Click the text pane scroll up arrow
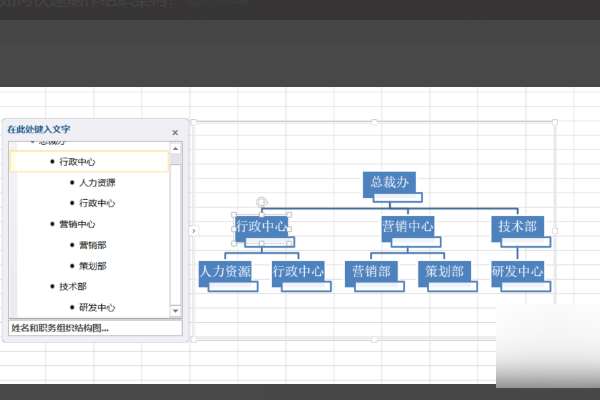Viewport: 600px width, 400px height. 176,149
